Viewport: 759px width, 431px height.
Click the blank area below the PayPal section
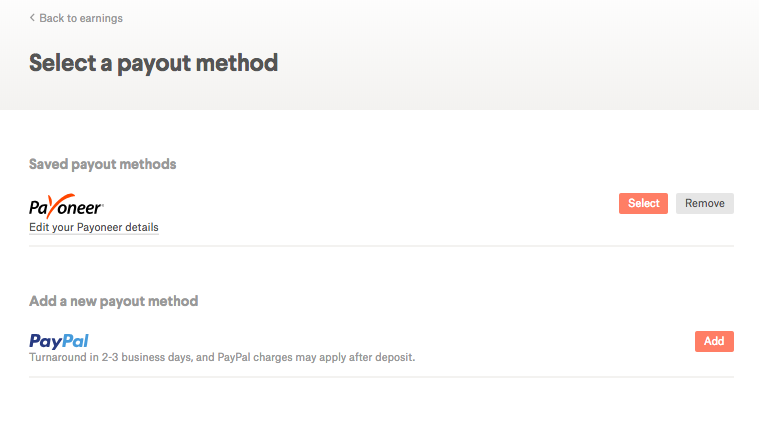point(381,404)
